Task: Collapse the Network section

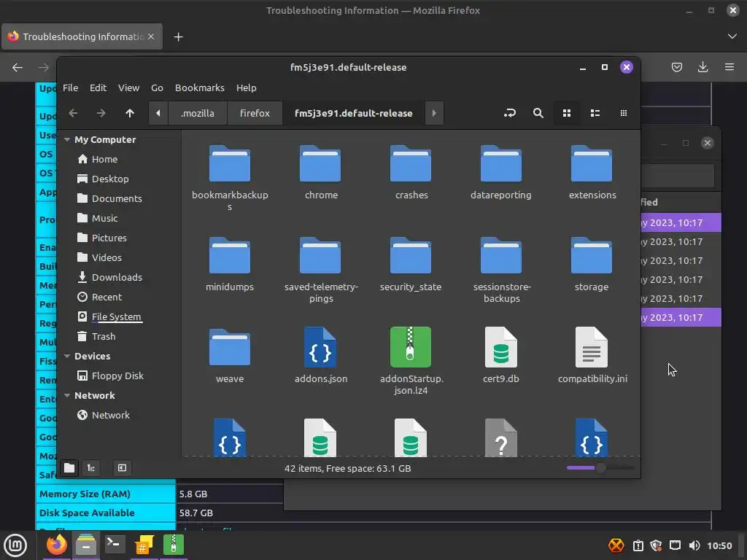Action: pos(67,396)
